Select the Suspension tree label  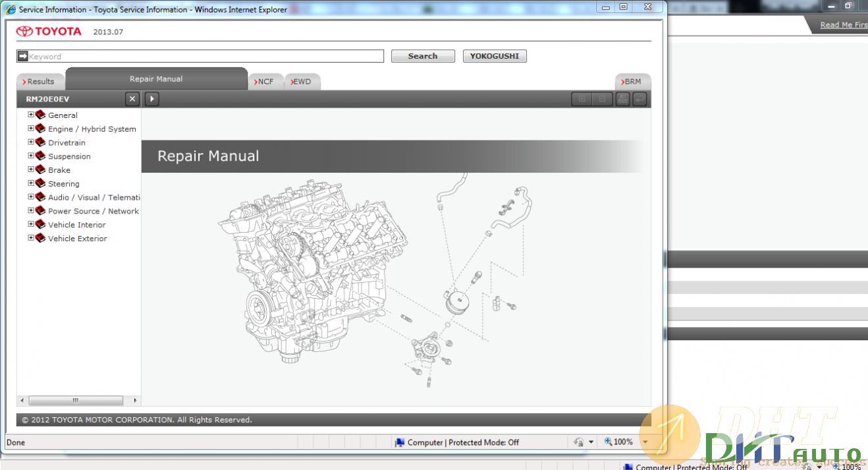click(69, 157)
